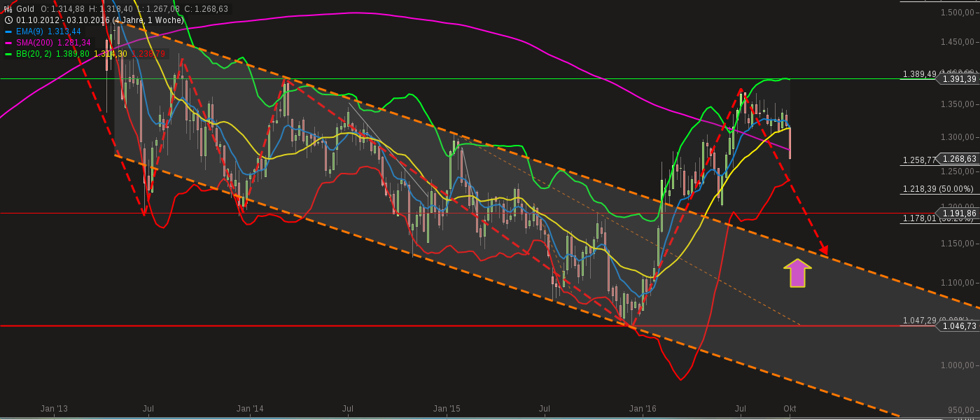Click the 1.500,00 price axis label
The image size is (980, 420).
959,13
